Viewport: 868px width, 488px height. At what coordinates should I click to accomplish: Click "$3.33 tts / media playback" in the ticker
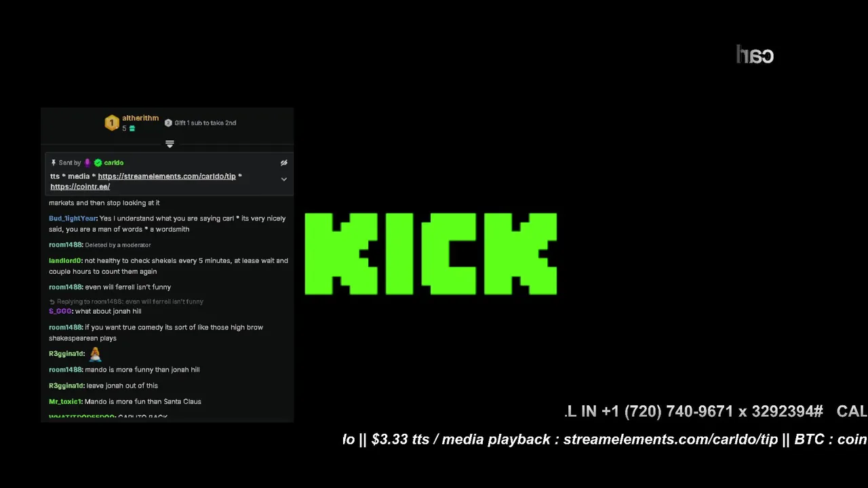pyautogui.click(x=461, y=439)
